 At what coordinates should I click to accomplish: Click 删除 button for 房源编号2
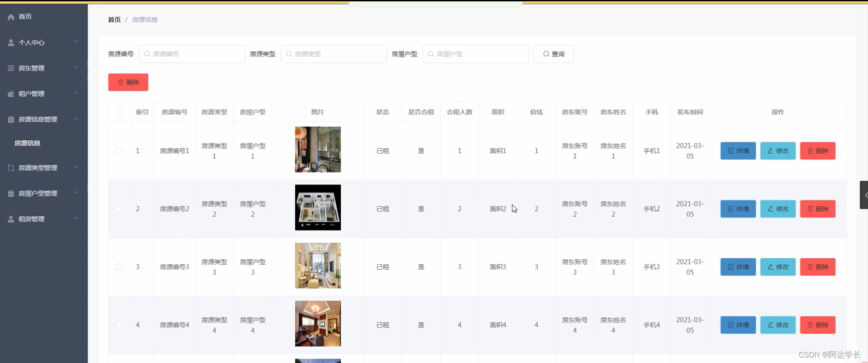click(x=818, y=209)
